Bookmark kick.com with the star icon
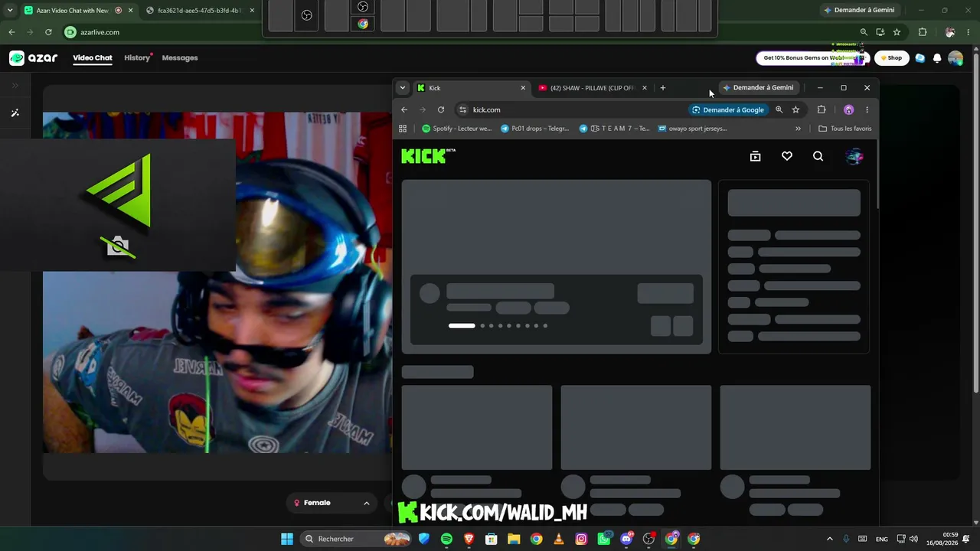This screenshot has width=980, height=551. point(795,109)
